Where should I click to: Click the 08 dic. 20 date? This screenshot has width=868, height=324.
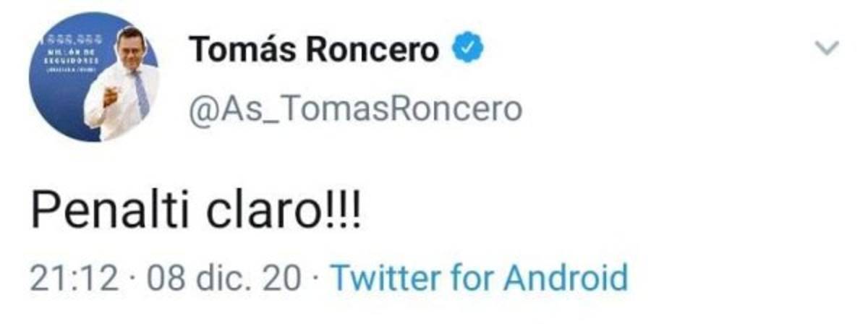click(221, 278)
